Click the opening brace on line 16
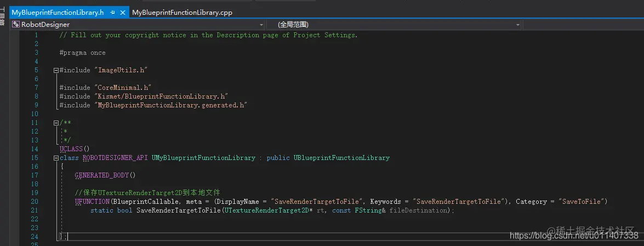 61,167
